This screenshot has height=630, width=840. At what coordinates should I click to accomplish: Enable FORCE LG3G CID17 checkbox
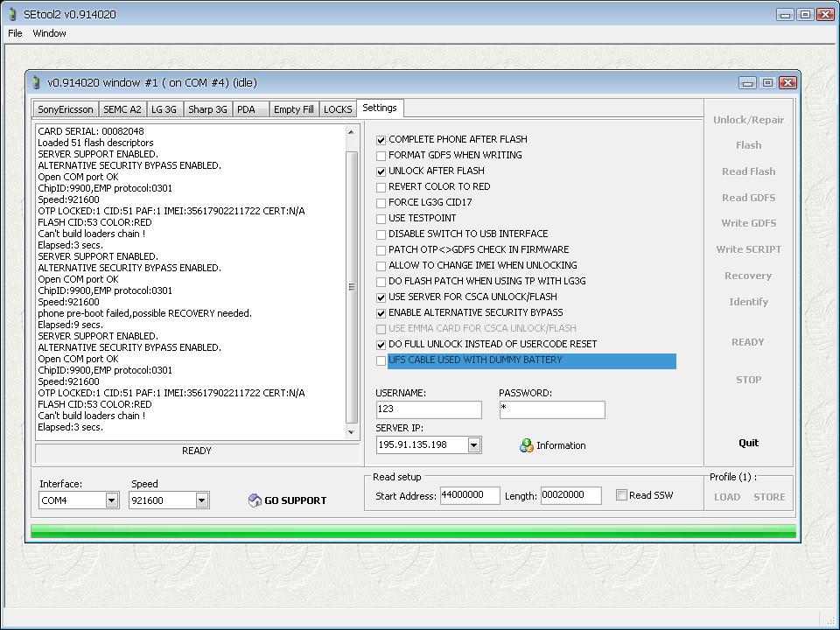click(381, 203)
